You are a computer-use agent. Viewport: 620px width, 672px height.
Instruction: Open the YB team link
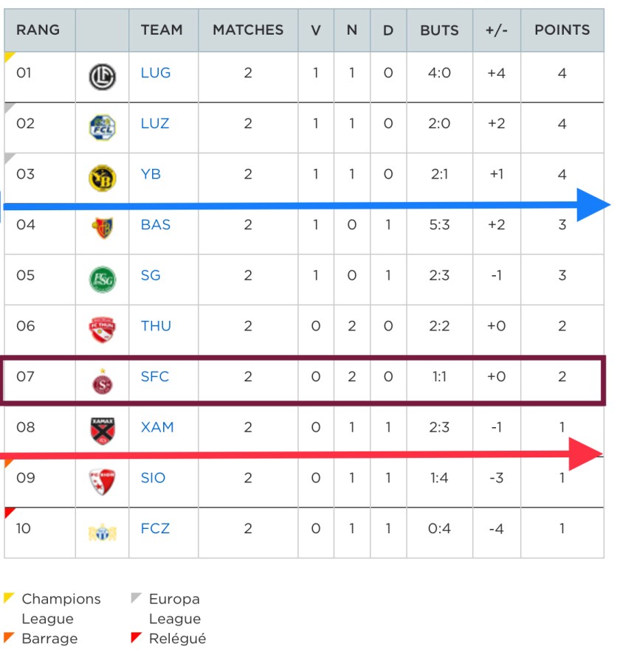(151, 174)
